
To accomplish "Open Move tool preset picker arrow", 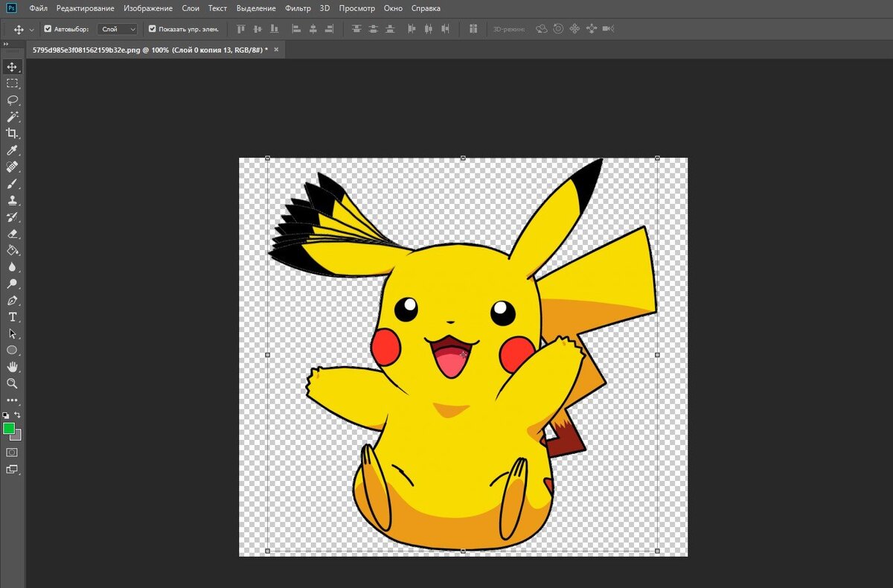I will coord(31,29).
